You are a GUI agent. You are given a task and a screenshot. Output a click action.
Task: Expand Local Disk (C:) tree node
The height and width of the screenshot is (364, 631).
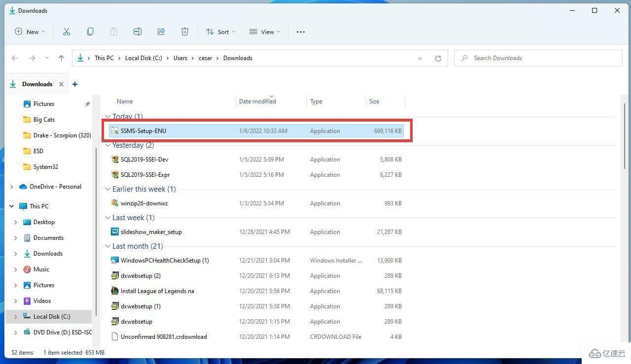tap(15, 317)
